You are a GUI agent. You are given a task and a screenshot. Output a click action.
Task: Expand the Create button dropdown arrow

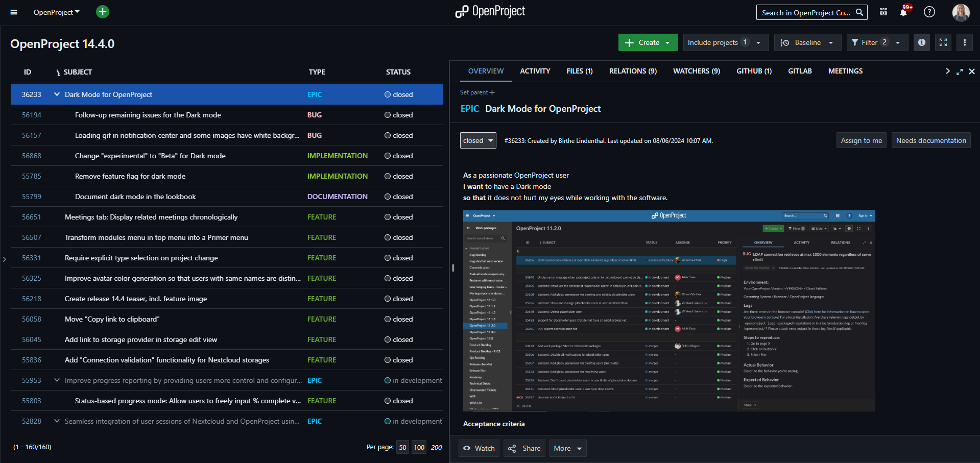click(x=667, y=42)
